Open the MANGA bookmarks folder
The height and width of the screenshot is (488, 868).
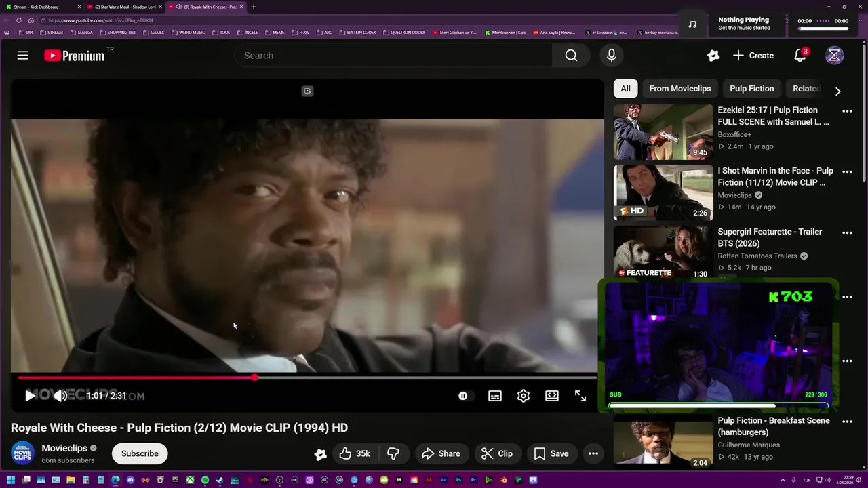point(81,33)
